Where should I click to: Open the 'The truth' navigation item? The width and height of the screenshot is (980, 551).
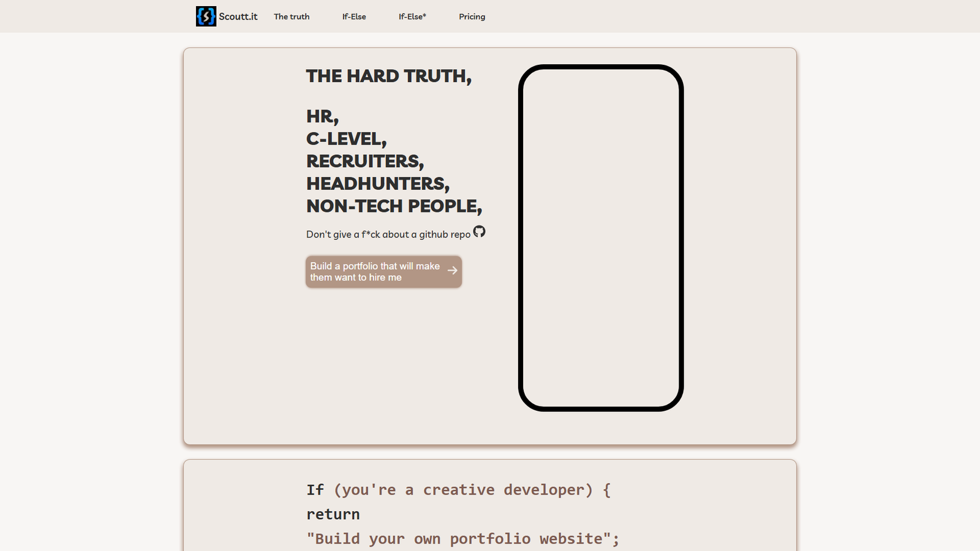coord(292,17)
